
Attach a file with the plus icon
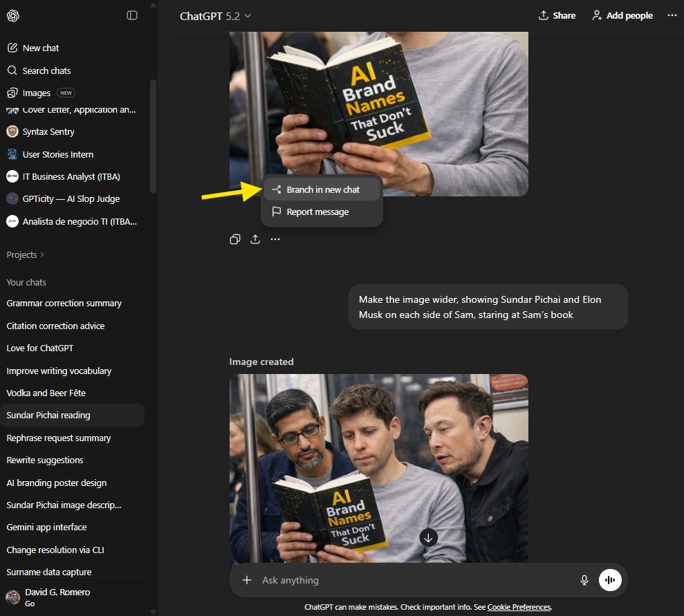point(247,580)
